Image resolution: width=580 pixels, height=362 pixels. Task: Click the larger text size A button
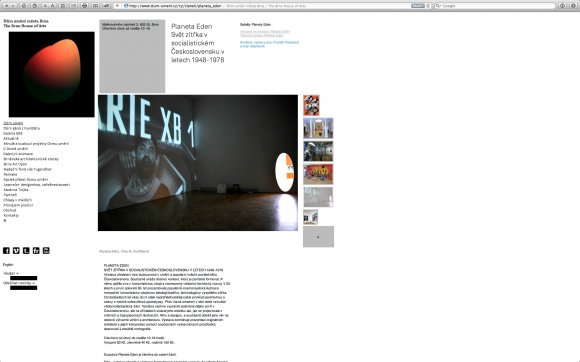[x=53, y=6]
